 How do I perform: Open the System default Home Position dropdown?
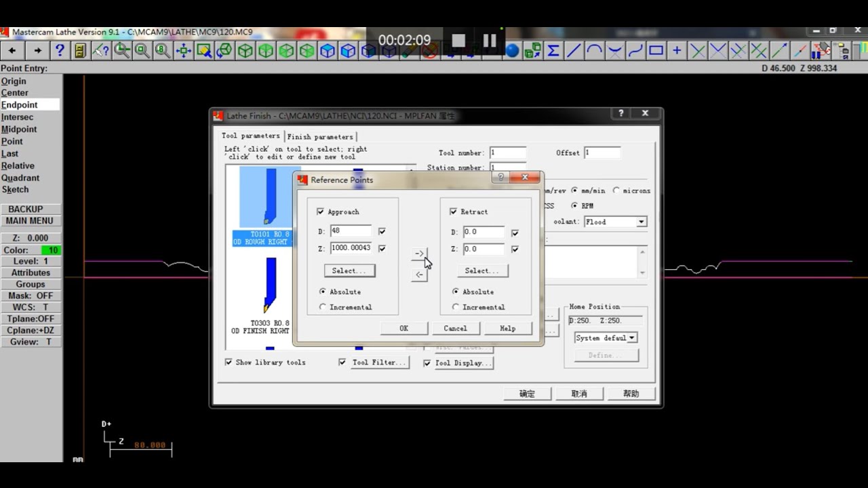[631, 338]
